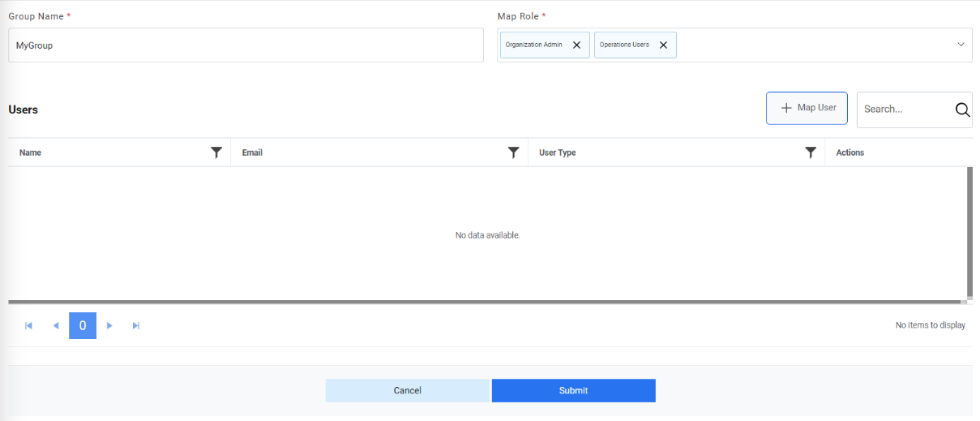Image resolution: width=980 pixels, height=421 pixels.
Task: Click into the users Search field
Action: click(x=904, y=110)
